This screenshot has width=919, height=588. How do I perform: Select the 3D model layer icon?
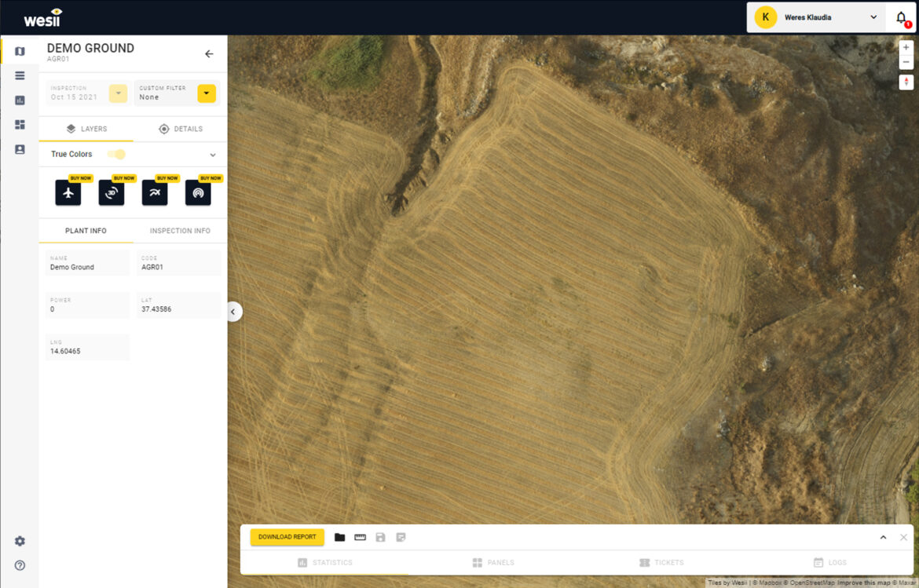tap(112, 192)
